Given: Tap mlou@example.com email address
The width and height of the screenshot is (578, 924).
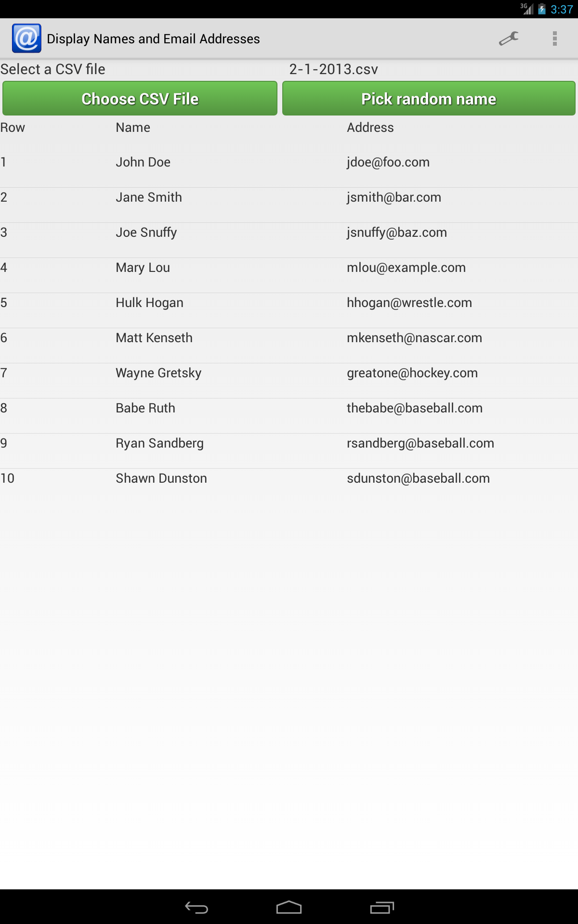Looking at the screenshot, I should click(x=406, y=268).
